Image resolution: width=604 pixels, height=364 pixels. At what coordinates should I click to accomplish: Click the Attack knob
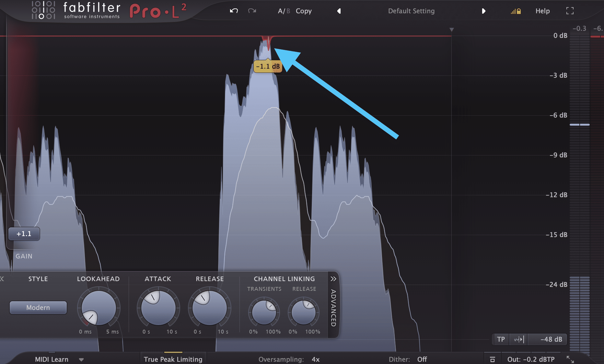point(158,308)
